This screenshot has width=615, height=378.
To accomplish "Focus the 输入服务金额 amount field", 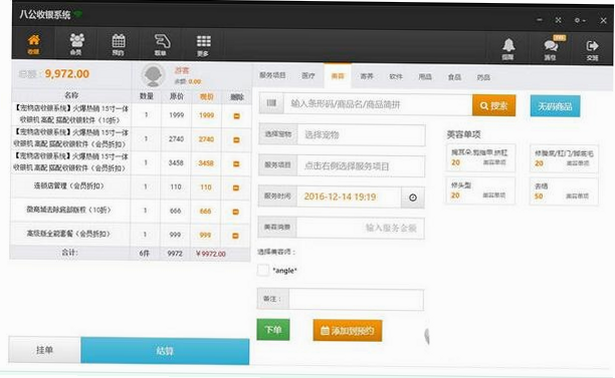I will [x=360, y=228].
